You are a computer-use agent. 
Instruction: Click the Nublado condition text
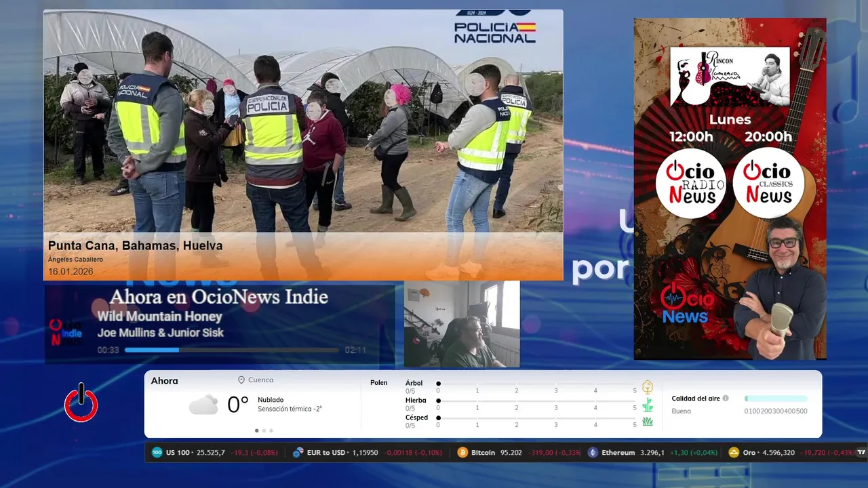click(271, 400)
